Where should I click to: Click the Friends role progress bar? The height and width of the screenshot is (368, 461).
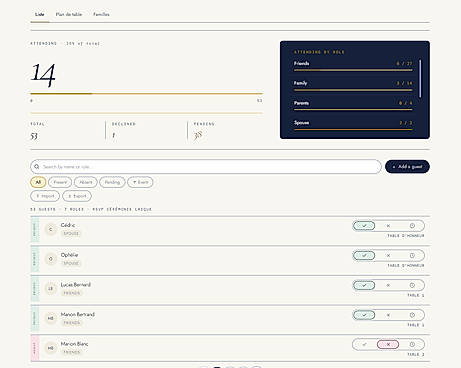point(353,70)
